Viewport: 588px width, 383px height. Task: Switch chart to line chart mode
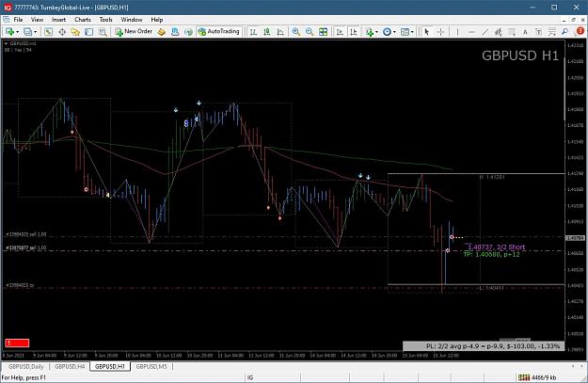coord(280,32)
